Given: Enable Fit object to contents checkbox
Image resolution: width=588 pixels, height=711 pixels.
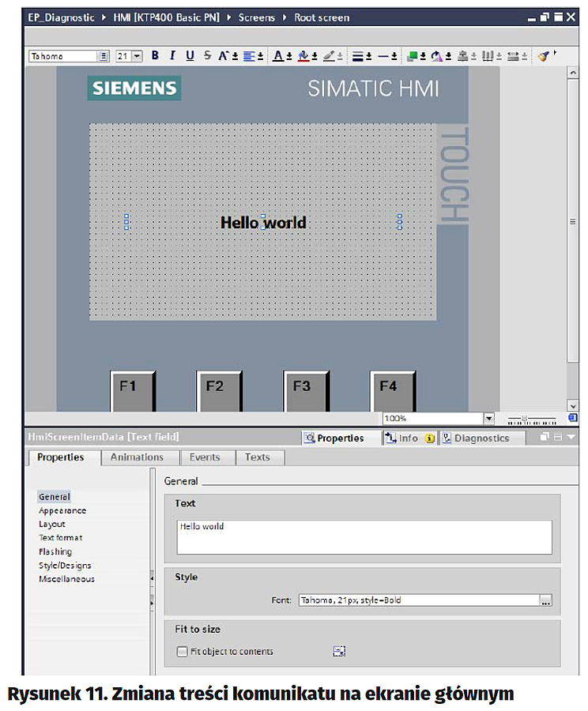Looking at the screenshot, I should [x=183, y=652].
